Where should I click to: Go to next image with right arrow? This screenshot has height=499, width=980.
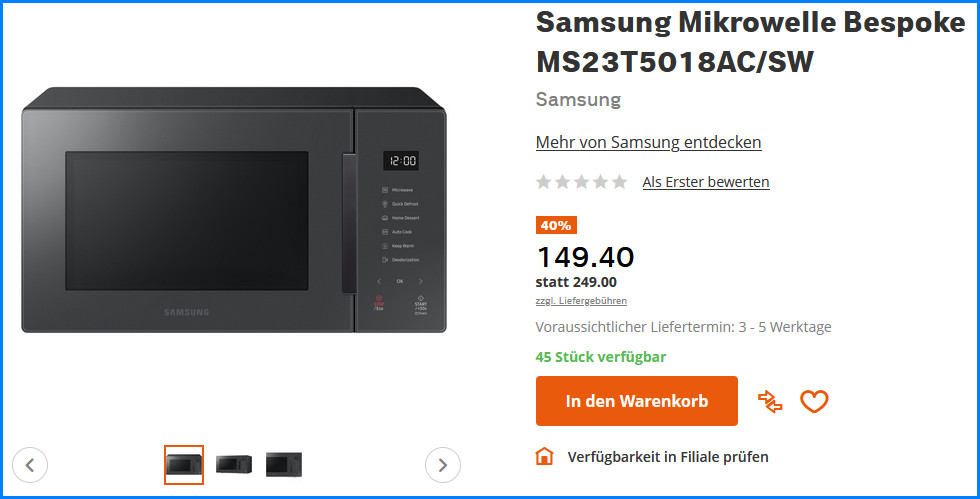442,465
